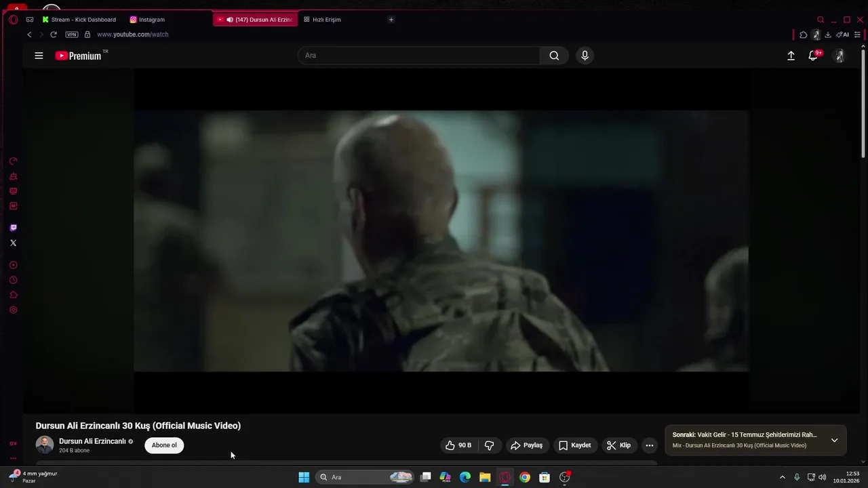Viewport: 868px width, 488px height.
Task: Show hidden system tray icons
Action: [x=782, y=477]
